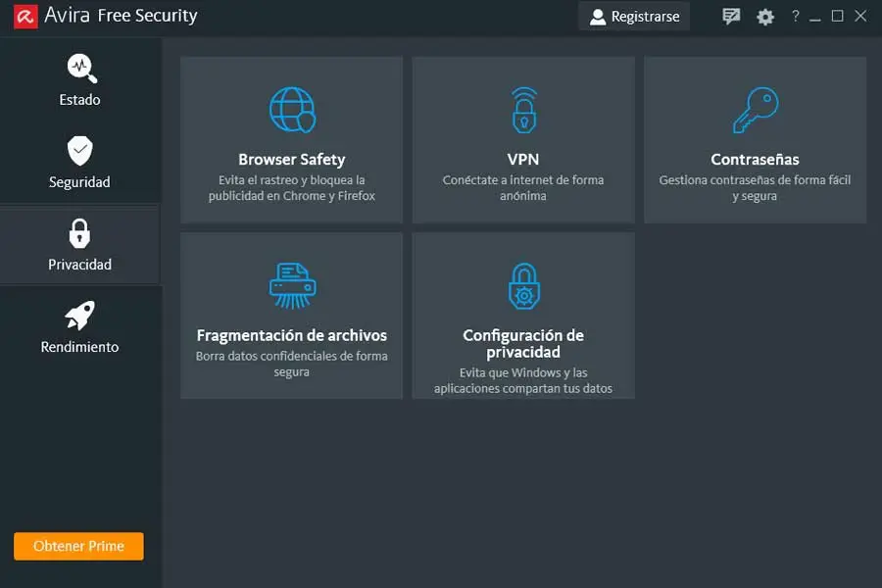Viewport: 882px width, 588px height.
Task: Click the Avira logo icon
Action: [x=25, y=17]
